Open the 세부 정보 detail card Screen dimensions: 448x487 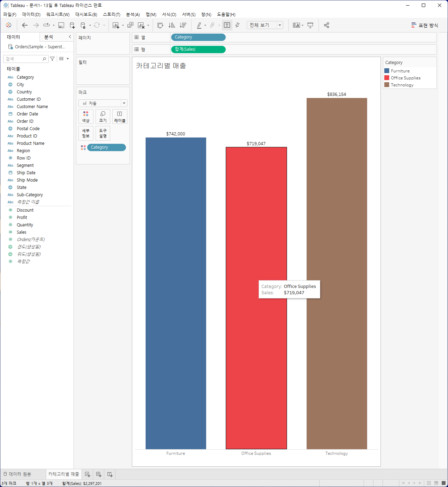86,133
